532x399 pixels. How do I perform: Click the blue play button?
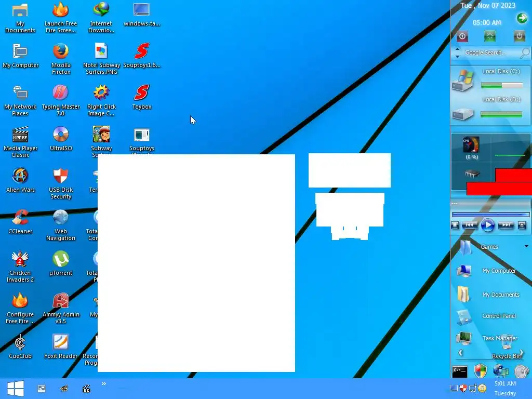click(487, 225)
